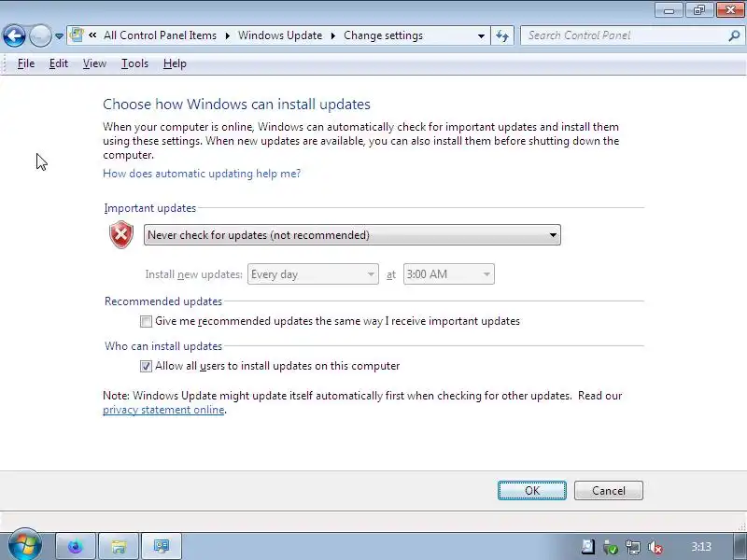Refresh the page with the refresh icon
Screen dimensions: 747x560
coord(502,35)
